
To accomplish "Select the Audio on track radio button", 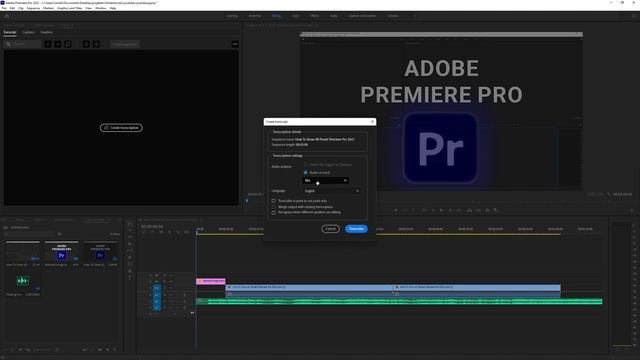I will [305, 173].
